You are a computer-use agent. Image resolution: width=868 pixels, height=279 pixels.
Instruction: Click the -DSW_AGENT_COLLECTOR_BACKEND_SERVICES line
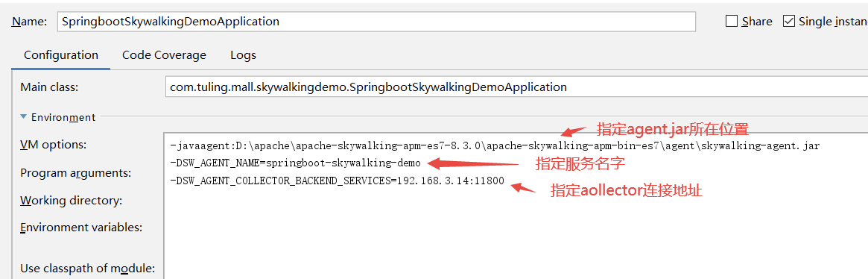point(337,181)
